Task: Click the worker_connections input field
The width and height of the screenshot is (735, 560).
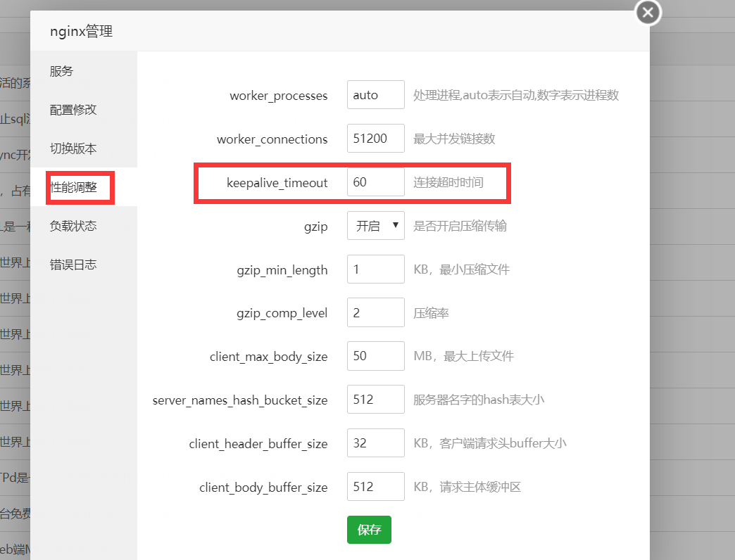Action: [375, 139]
